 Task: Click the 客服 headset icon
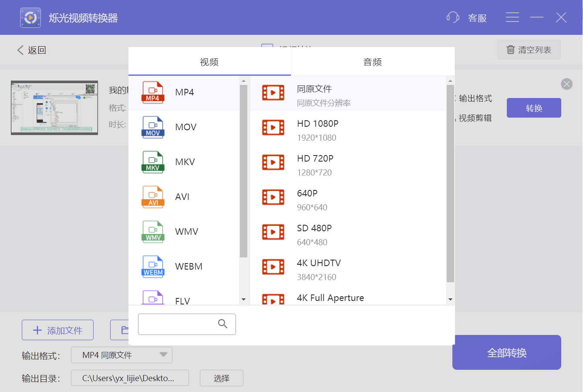point(453,17)
